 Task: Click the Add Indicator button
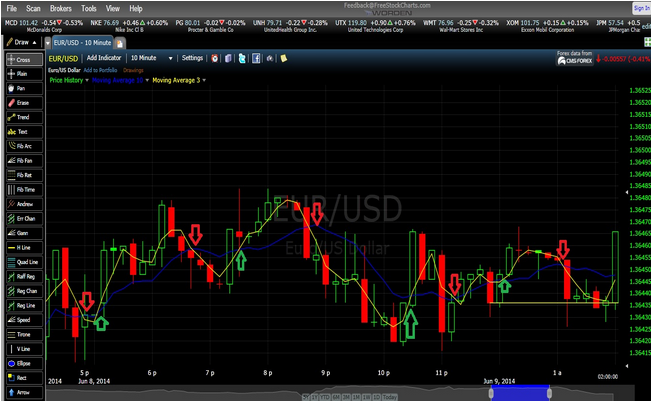coord(104,58)
